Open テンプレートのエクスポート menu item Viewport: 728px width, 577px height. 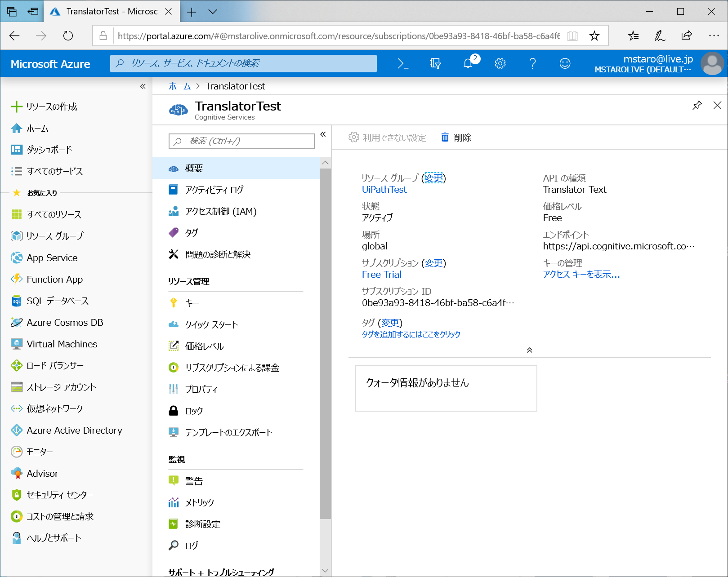pyautogui.click(x=236, y=432)
